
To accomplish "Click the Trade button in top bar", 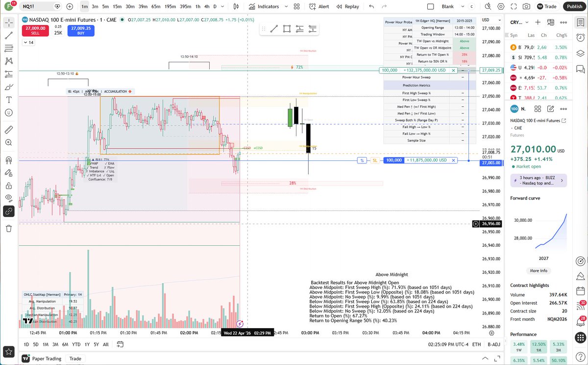I will pyautogui.click(x=547, y=6).
